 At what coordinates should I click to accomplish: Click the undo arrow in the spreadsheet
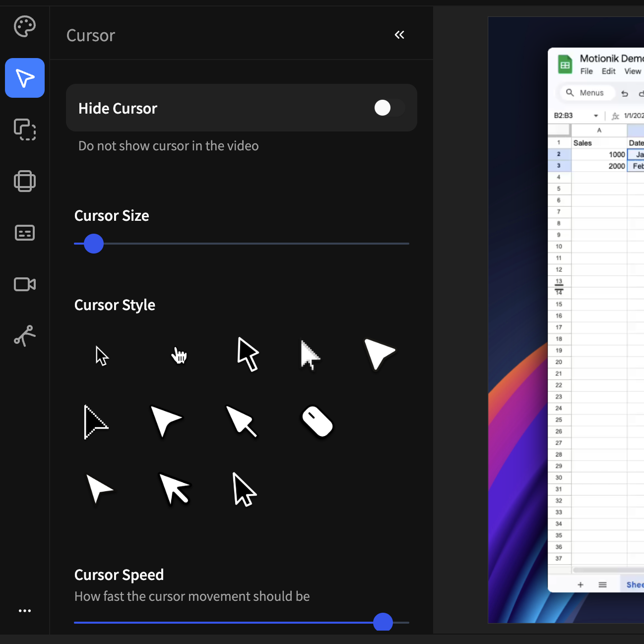click(x=624, y=93)
